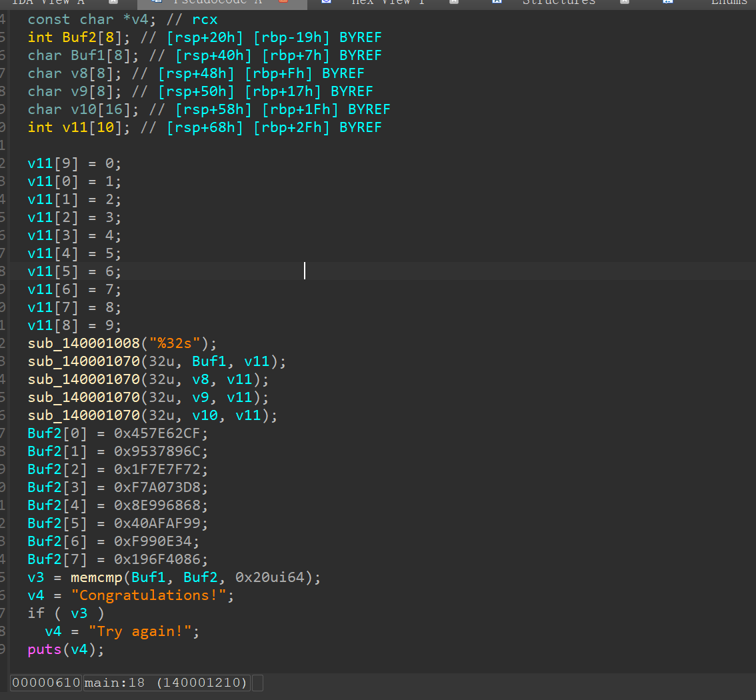This screenshot has height=700, width=756.
Task: Select the "%32s" format string
Action: (179, 343)
